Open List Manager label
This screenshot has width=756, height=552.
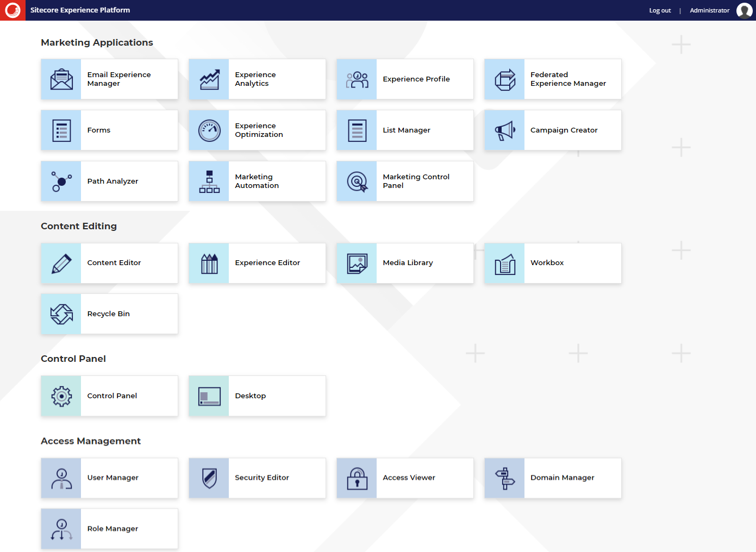click(407, 130)
